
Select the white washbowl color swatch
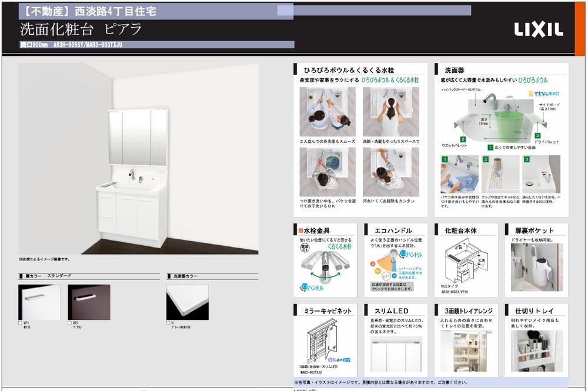point(188,302)
